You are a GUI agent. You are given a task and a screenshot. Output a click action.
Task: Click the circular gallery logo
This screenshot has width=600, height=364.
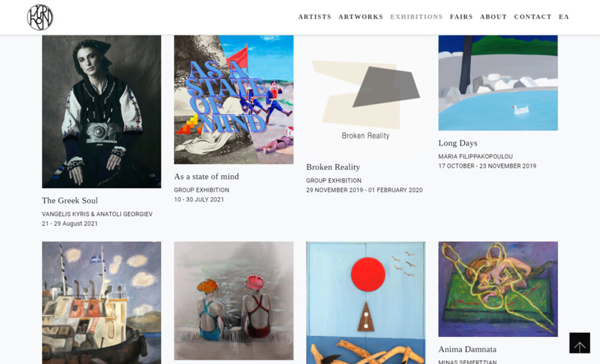(x=40, y=17)
